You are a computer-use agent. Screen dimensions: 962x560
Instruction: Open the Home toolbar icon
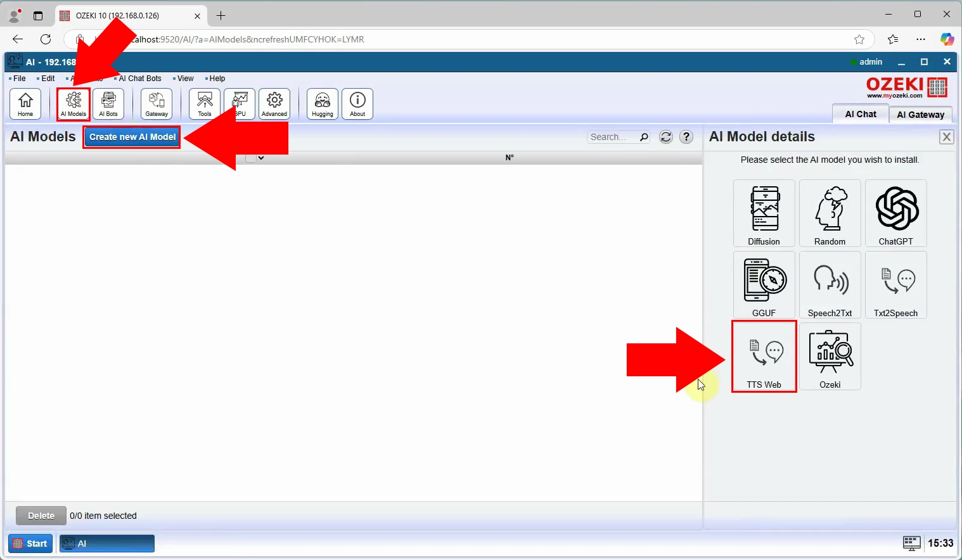pyautogui.click(x=25, y=104)
